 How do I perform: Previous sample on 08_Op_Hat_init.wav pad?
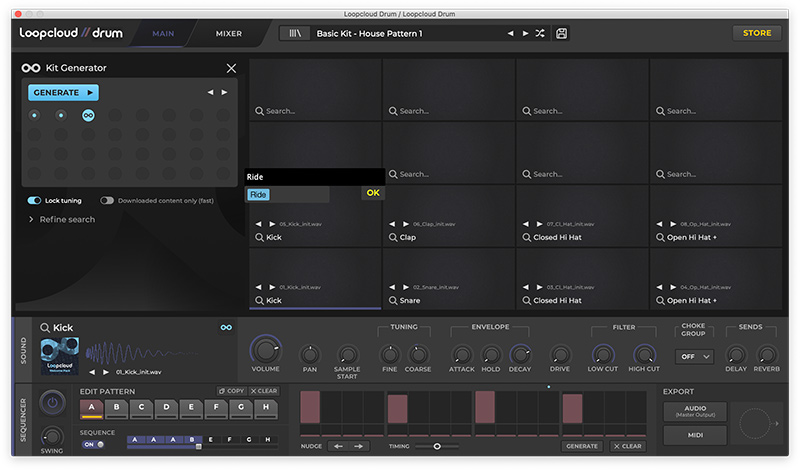point(659,224)
